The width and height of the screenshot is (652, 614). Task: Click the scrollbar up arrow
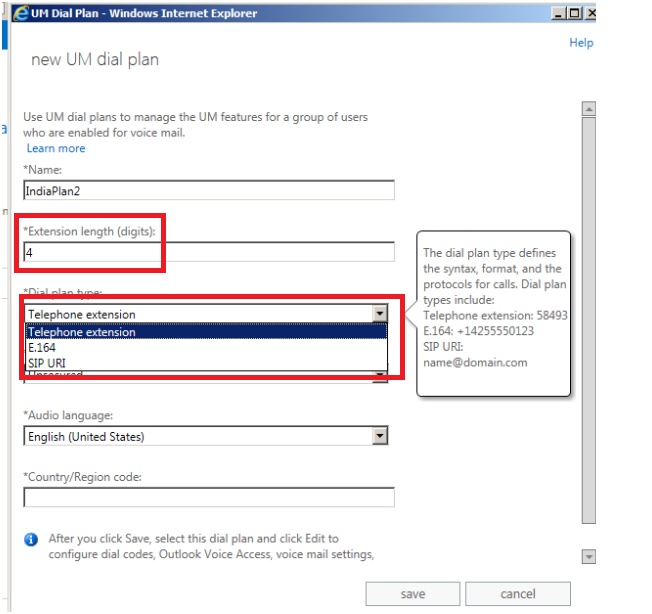click(x=589, y=109)
